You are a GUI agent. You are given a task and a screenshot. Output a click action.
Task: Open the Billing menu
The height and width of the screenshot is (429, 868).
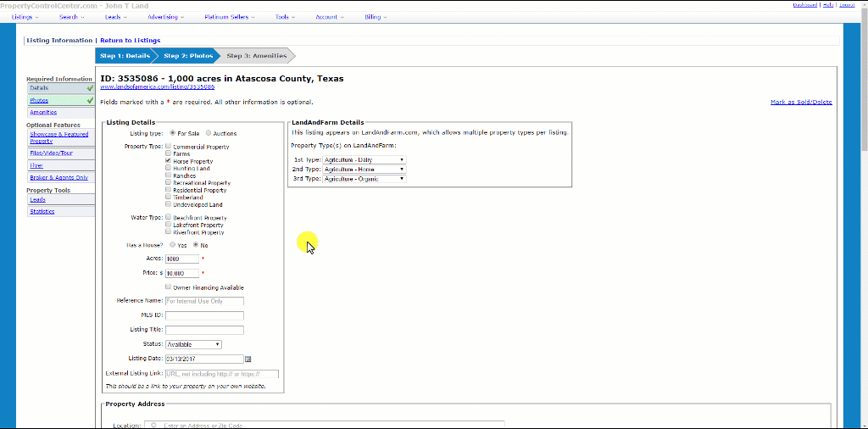[376, 17]
